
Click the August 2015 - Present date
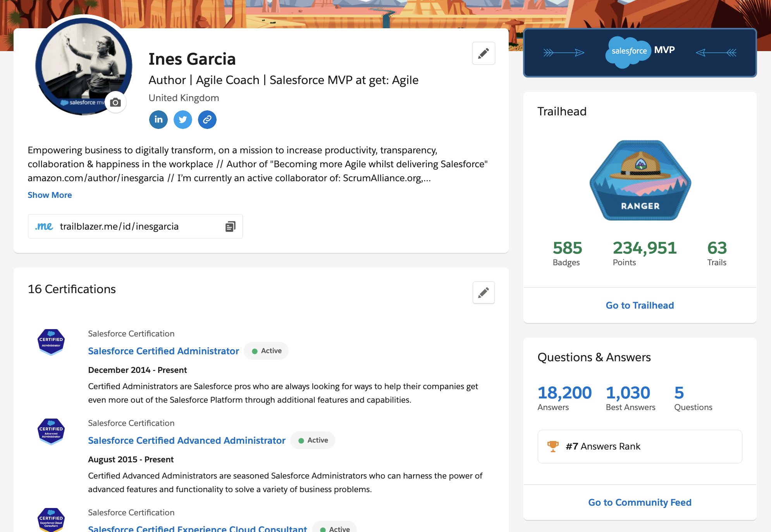[131, 460]
